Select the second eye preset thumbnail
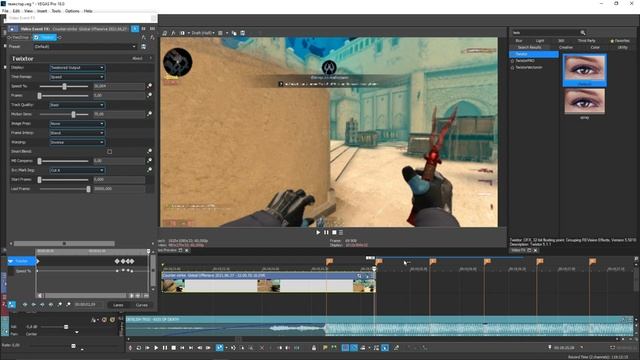This screenshot has height=360, width=640. [x=584, y=102]
